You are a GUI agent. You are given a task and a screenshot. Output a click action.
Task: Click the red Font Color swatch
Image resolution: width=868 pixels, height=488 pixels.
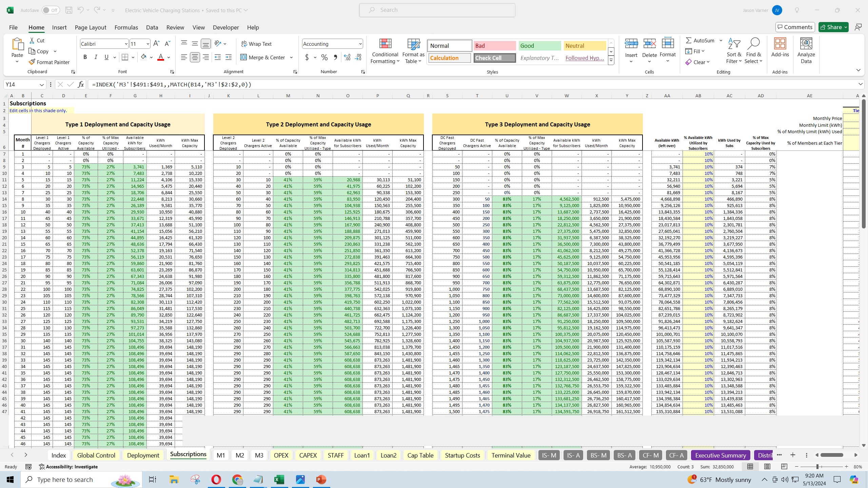(x=161, y=57)
